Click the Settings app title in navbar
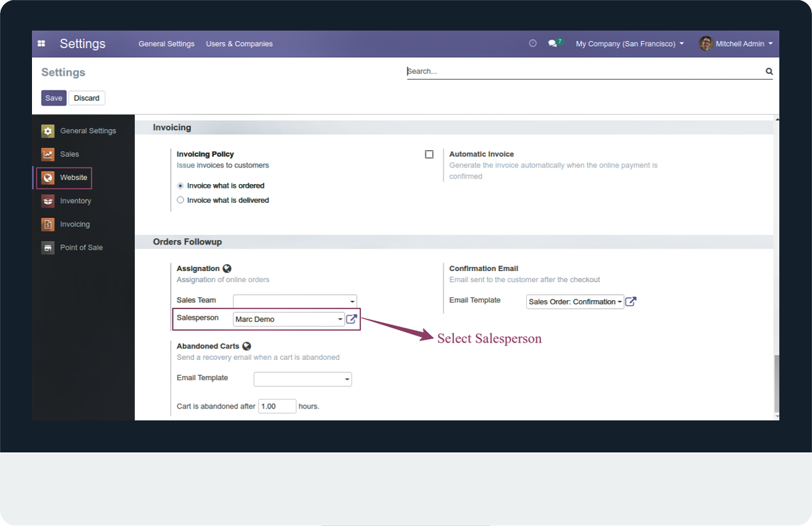The width and height of the screenshot is (812, 526). [82, 44]
